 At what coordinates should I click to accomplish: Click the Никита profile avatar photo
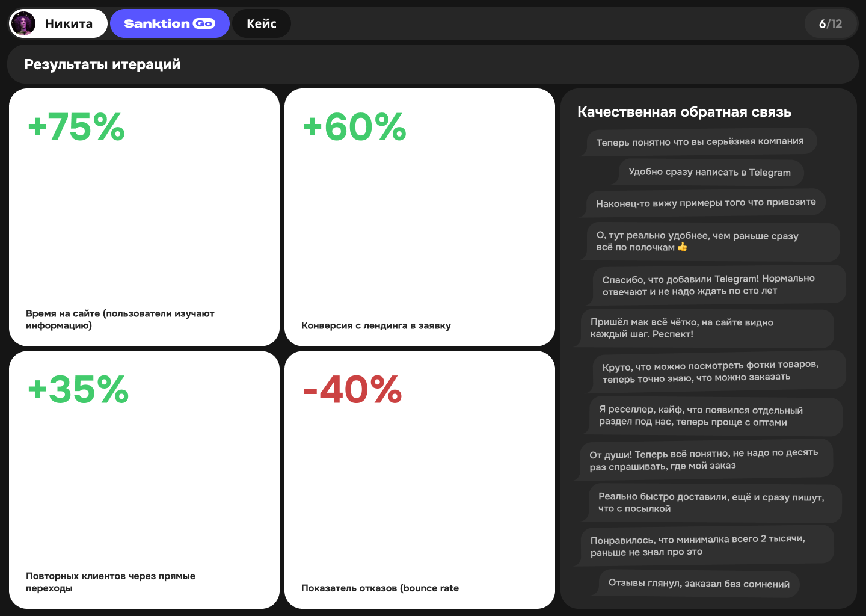tap(23, 23)
